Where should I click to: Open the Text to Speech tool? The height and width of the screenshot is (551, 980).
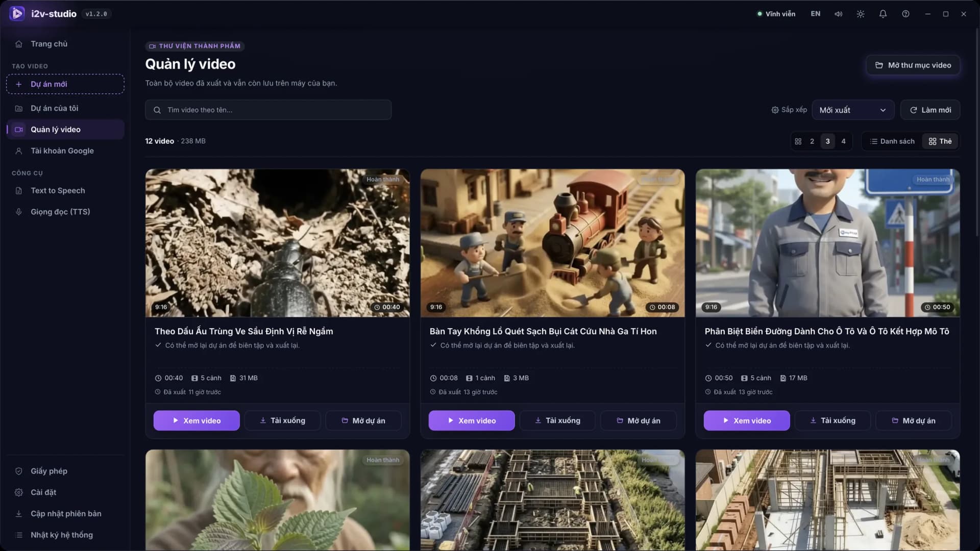click(65, 191)
